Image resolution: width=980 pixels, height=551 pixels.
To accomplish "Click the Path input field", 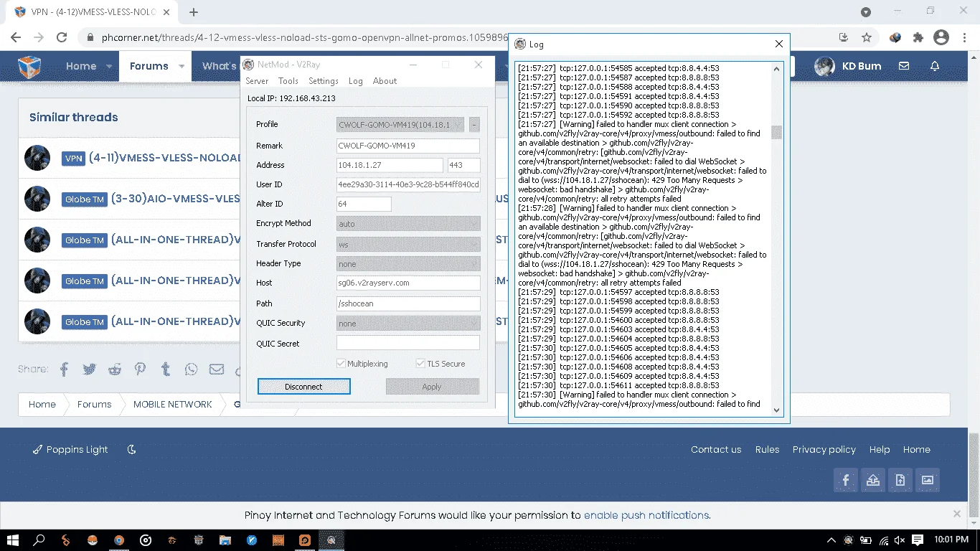I will tap(408, 303).
